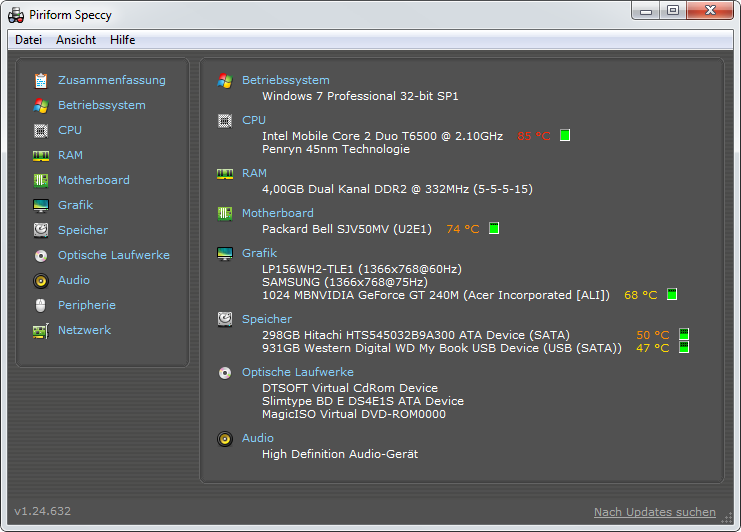Click the Zusammenfassung clipboard icon in sidebar
Screen dimensions: 741x532
point(41,81)
